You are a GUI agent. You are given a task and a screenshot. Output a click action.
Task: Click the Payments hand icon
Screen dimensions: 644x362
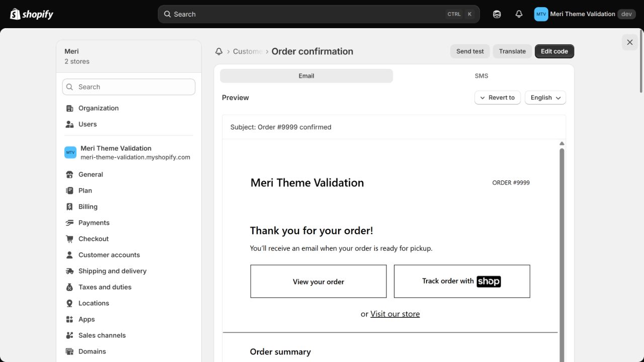69,223
